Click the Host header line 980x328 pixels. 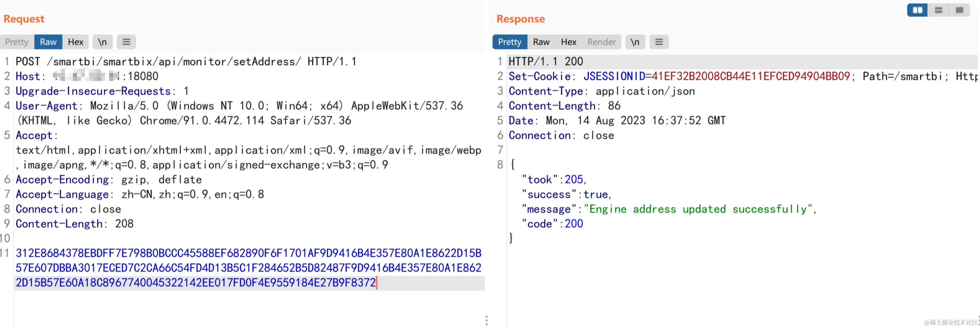click(x=87, y=76)
